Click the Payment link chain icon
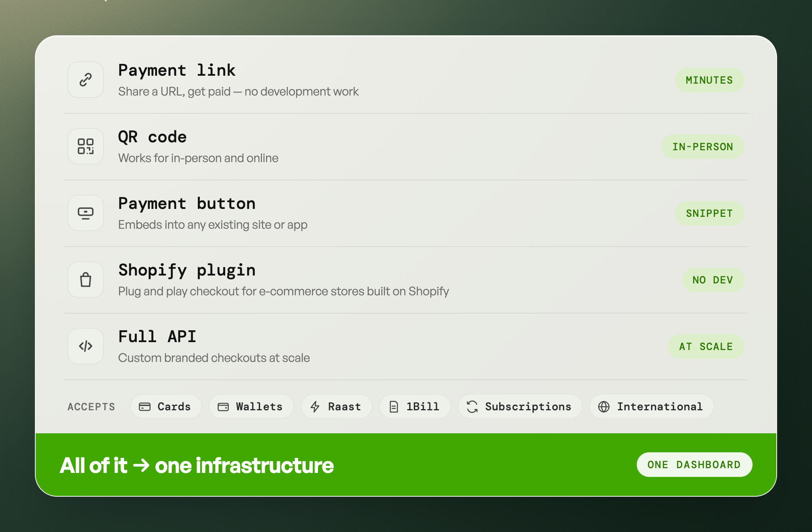Image resolution: width=812 pixels, height=532 pixels. pos(86,80)
